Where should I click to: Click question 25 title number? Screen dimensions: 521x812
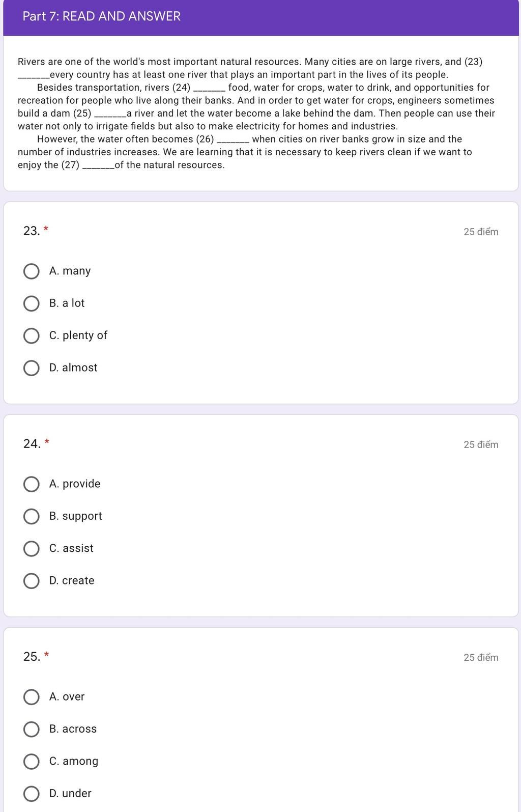(x=32, y=657)
